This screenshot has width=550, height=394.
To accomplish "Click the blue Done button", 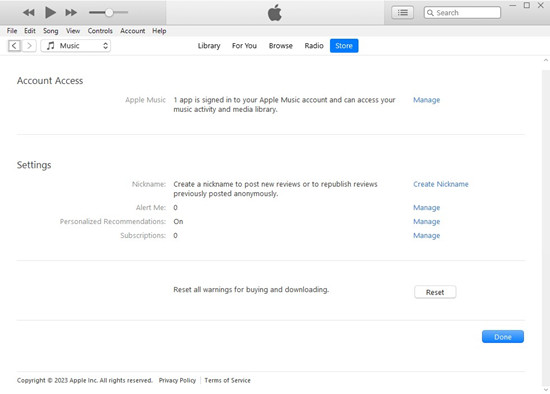I will point(503,337).
